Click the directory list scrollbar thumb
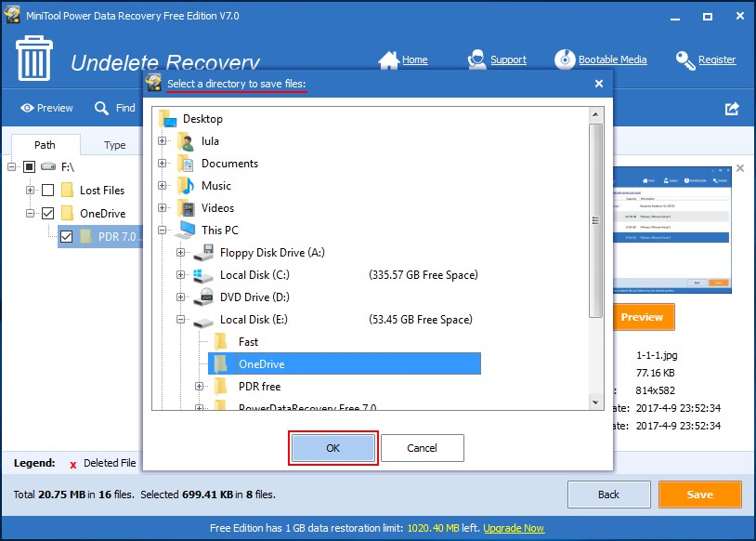The width and height of the screenshot is (756, 541). point(595,220)
